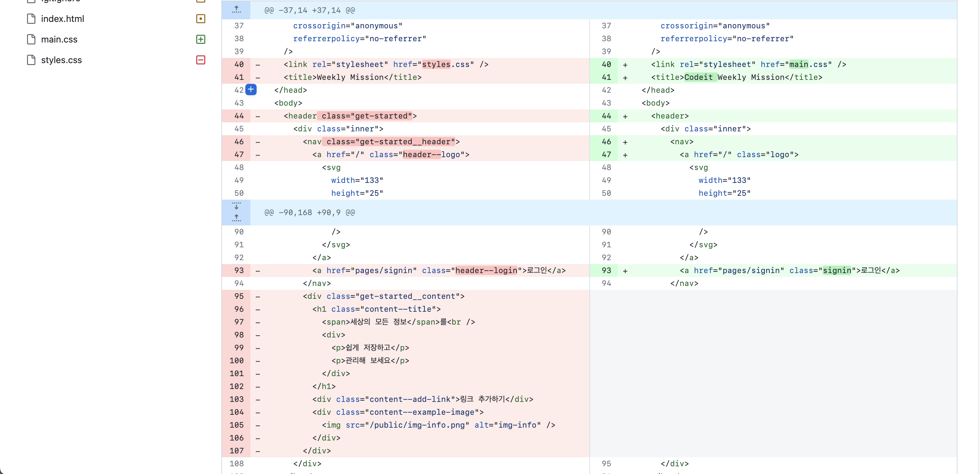This screenshot has width=980, height=474.
Task: Click left-side line number 40
Action: 239,64
